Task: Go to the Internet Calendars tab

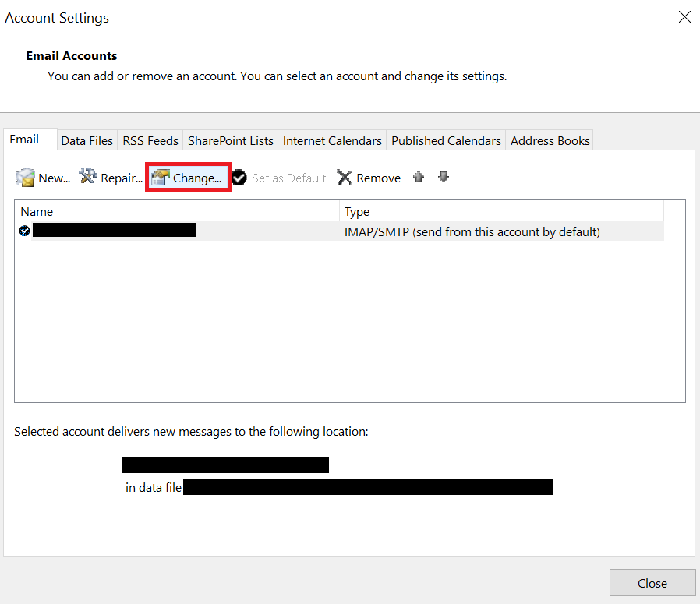Action: coord(332,140)
